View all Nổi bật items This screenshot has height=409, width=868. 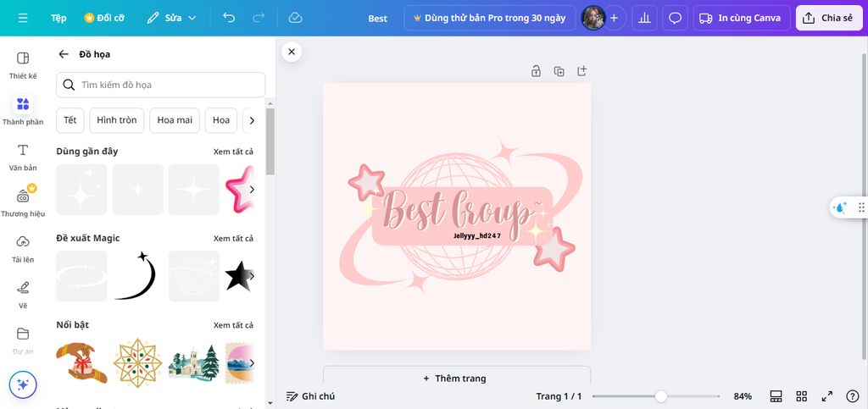pyautogui.click(x=233, y=325)
